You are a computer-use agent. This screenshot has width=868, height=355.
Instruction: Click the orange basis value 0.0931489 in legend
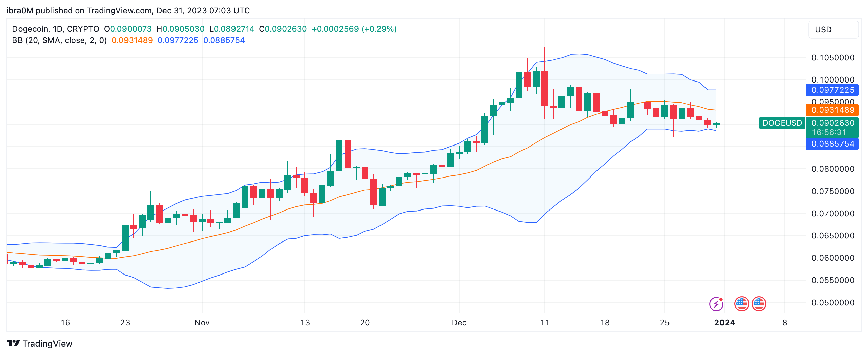pyautogui.click(x=132, y=40)
